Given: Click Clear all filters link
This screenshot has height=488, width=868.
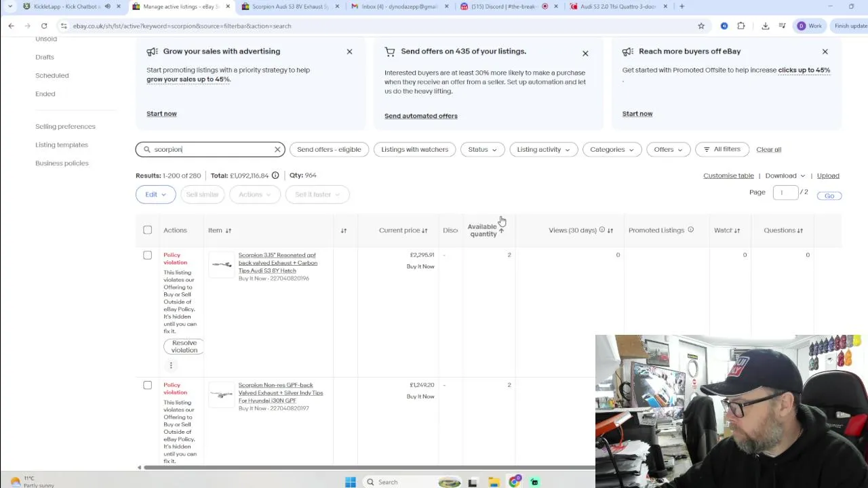Looking at the screenshot, I should [768, 149].
